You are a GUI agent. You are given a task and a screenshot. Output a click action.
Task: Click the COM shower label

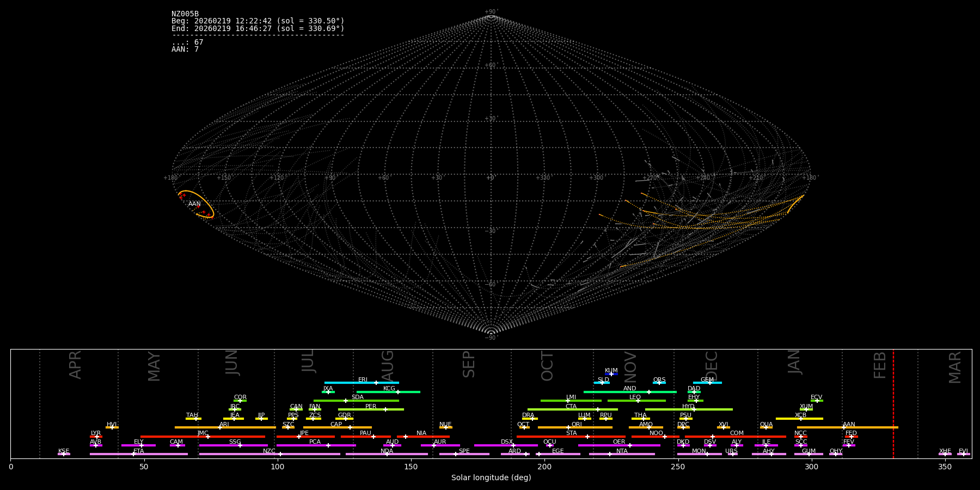click(737, 433)
